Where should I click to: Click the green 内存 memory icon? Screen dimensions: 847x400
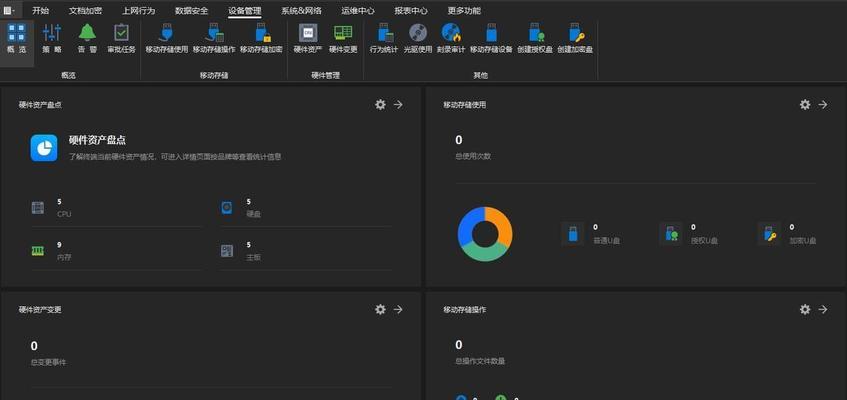coord(37,251)
